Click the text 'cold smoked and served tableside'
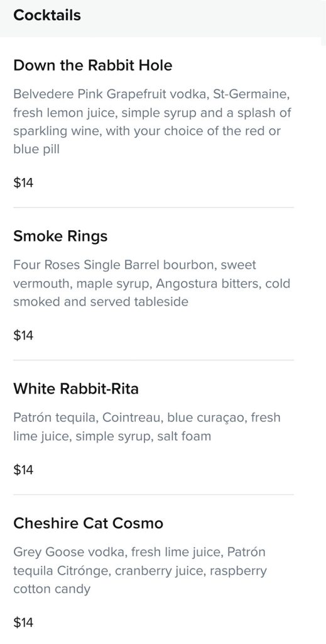 click(x=152, y=292)
